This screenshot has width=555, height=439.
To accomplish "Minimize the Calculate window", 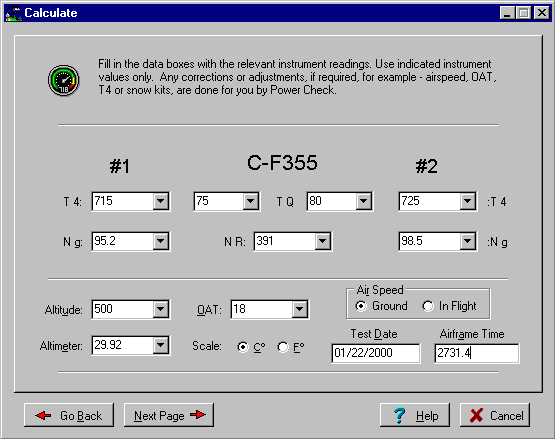I will point(507,13).
